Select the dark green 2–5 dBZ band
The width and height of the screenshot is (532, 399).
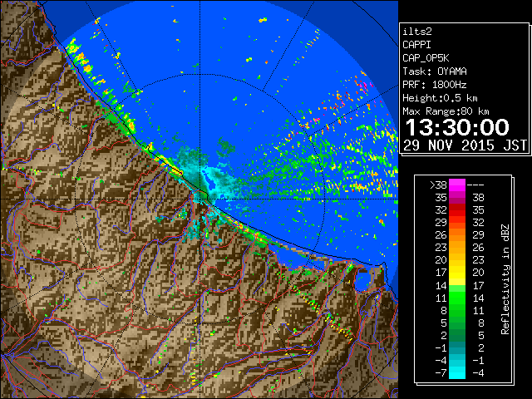(x=457, y=335)
